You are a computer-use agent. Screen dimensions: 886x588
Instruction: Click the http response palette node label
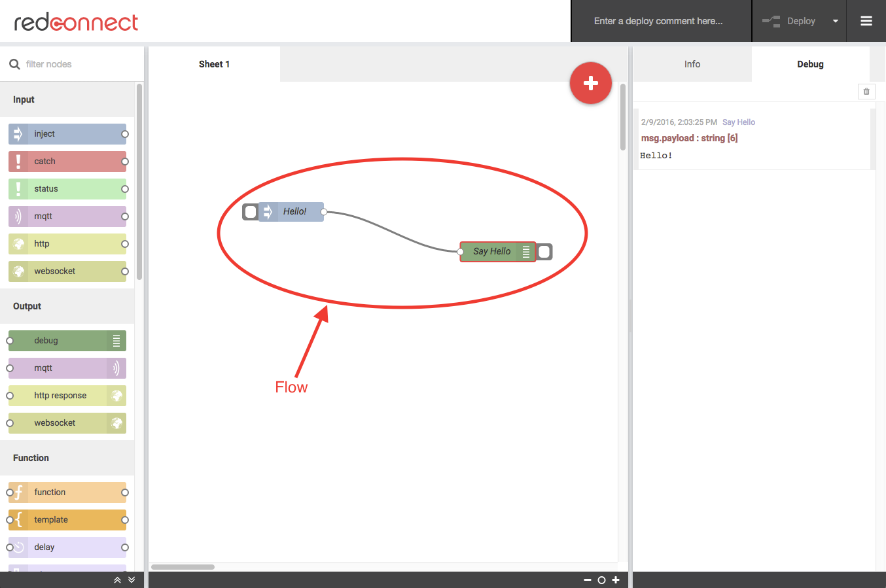pyautogui.click(x=60, y=396)
